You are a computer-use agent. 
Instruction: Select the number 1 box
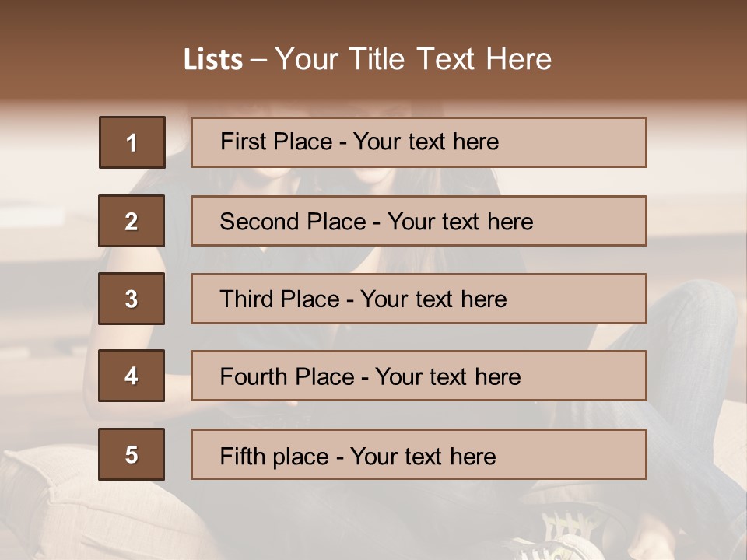(x=132, y=142)
